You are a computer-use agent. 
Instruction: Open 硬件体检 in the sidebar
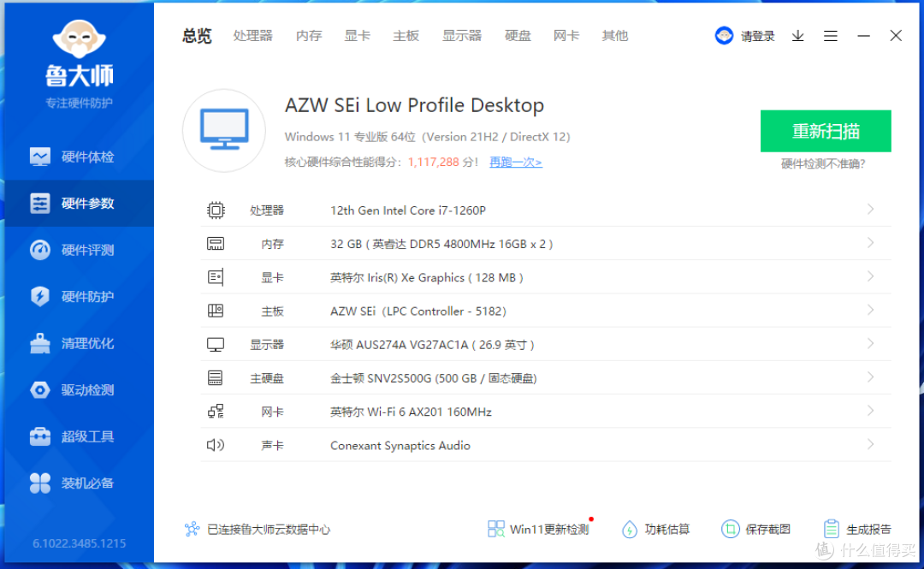tap(79, 157)
